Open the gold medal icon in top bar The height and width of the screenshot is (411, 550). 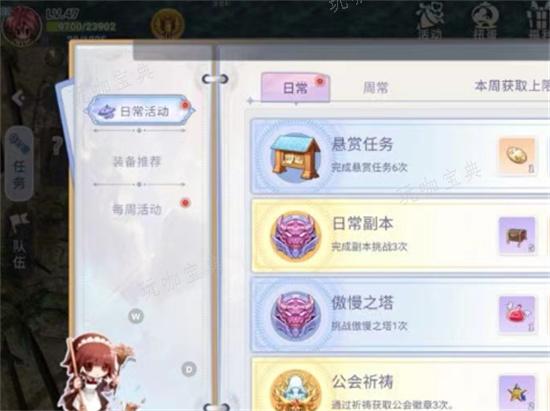point(167,25)
